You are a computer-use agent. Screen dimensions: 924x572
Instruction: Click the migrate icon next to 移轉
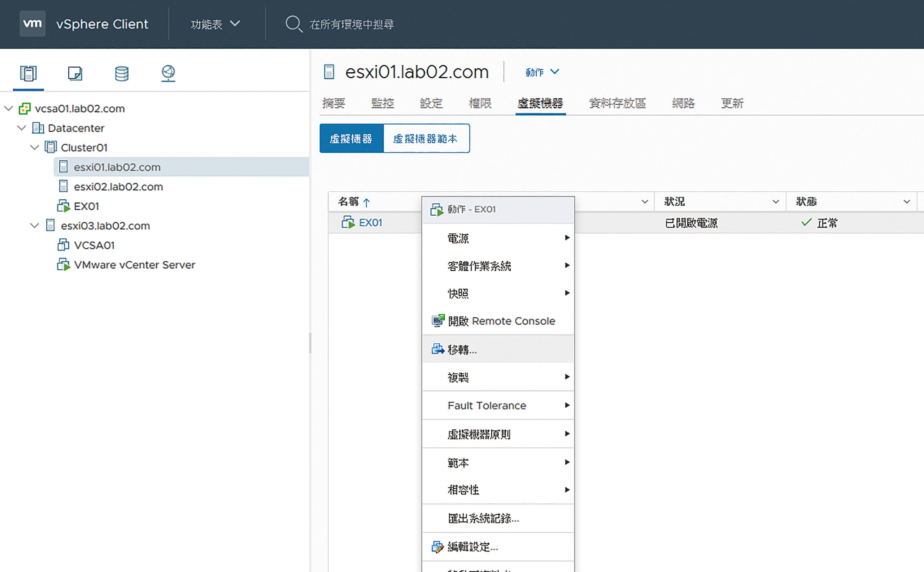[438, 349]
